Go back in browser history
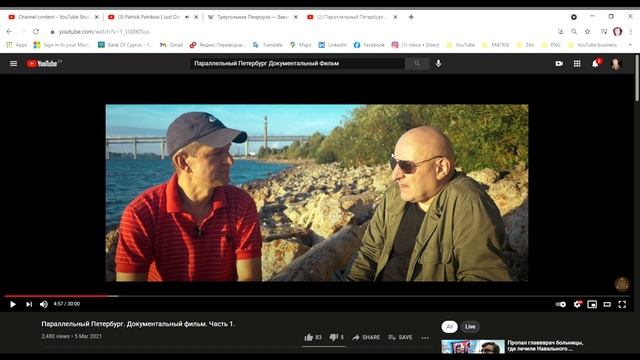The width and height of the screenshot is (640, 360). [9, 31]
